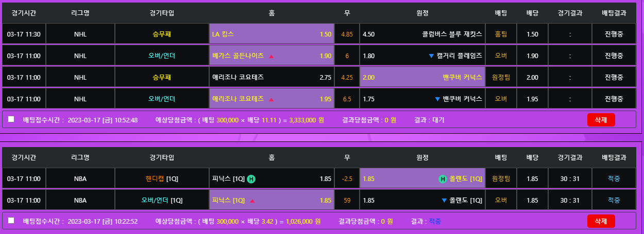Screen dimensions: 644x234
Task: Click 애리조나 코요테즈 home cell with odds 2.75
Action: pyautogui.click(x=272, y=78)
